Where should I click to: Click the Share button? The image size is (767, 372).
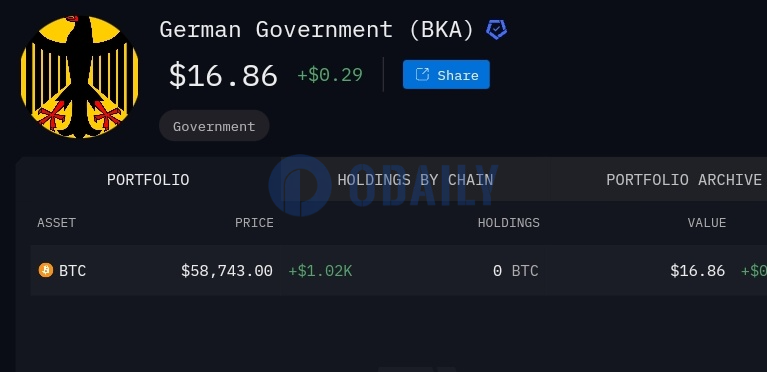446,74
